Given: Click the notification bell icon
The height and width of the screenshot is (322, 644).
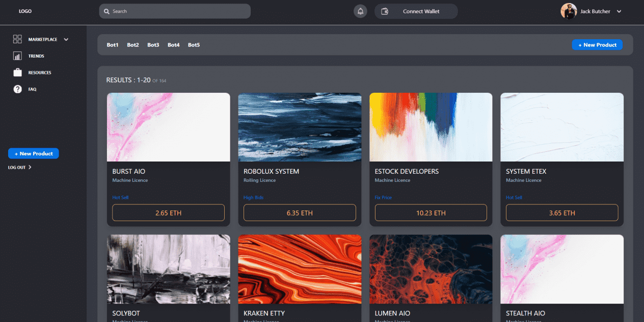Looking at the screenshot, I should click(361, 11).
